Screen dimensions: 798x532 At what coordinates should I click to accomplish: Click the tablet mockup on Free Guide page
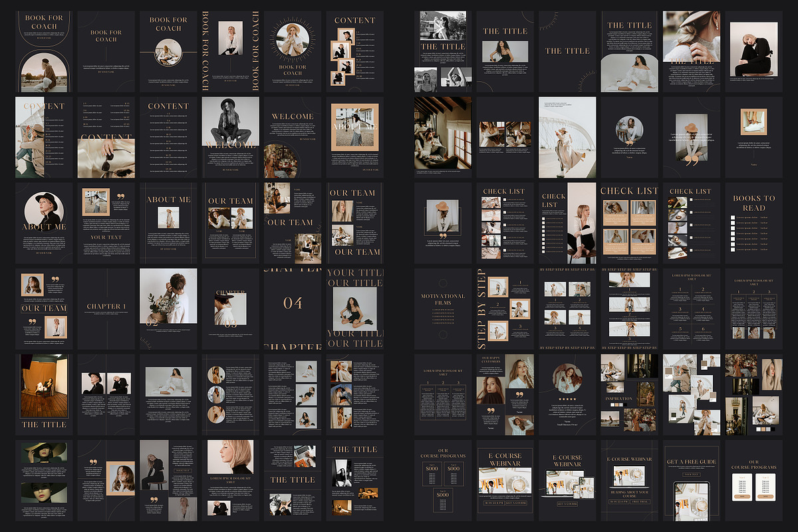point(692,500)
